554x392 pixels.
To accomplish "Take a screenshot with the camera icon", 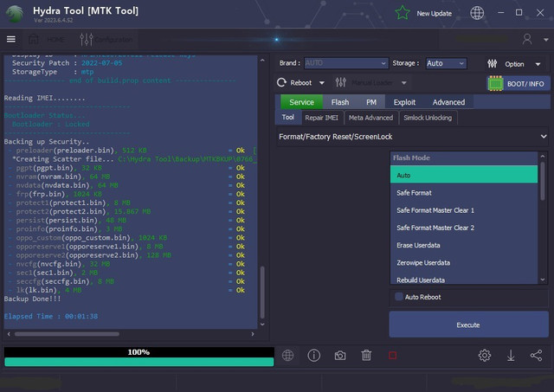I will pos(340,356).
